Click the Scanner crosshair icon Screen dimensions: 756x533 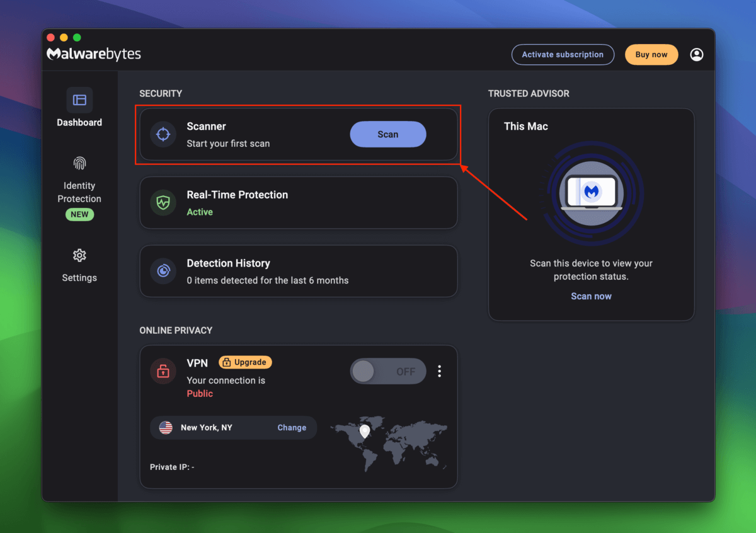point(163,134)
